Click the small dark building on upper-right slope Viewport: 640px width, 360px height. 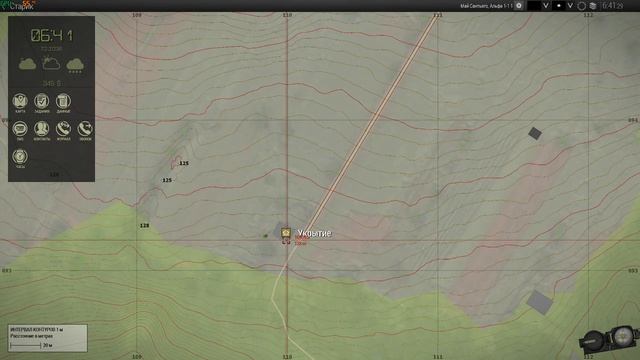tap(535, 133)
